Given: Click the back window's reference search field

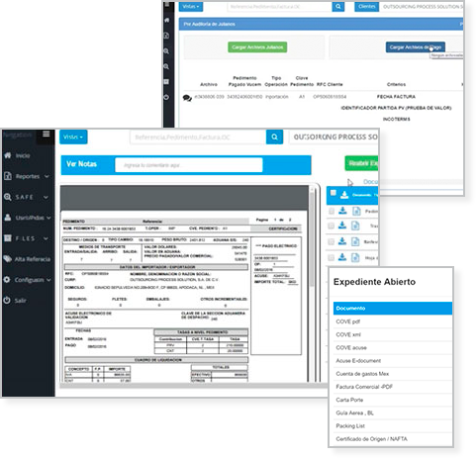Looking at the screenshot, I should 279,6.
